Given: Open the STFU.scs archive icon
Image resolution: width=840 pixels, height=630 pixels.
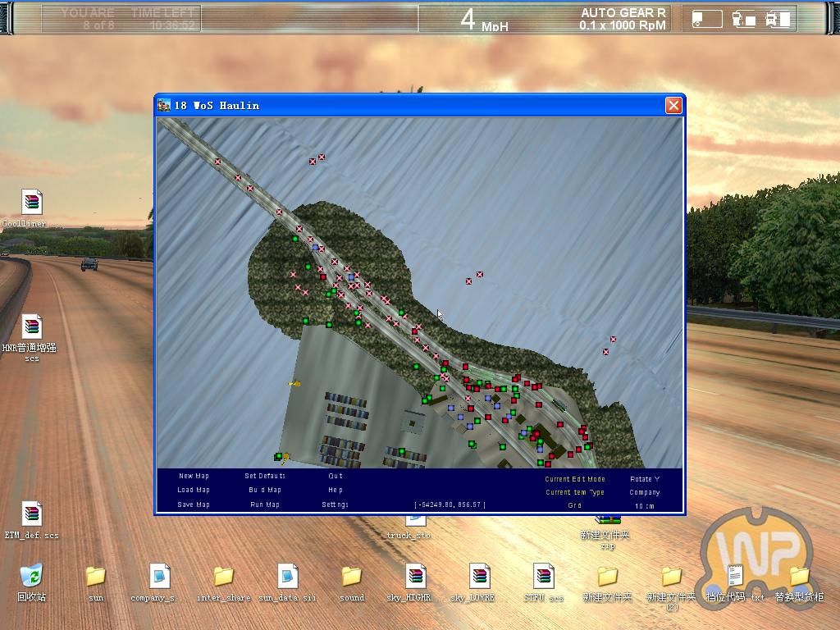Looking at the screenshot, I should click(543, 576).
